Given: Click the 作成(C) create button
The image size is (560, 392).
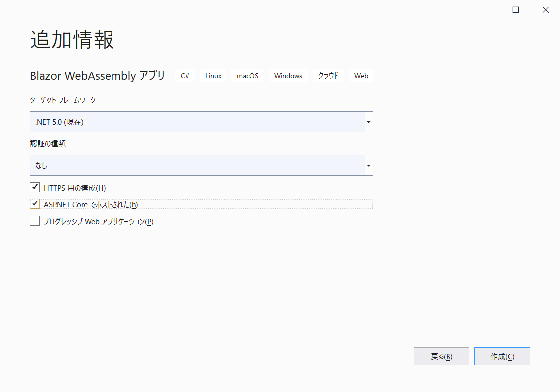Looking at the screenshot, I should point(502,356).
